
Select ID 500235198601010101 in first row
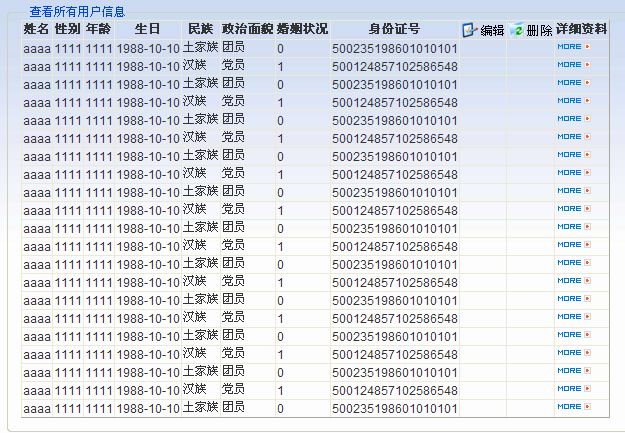pos(395,49)
